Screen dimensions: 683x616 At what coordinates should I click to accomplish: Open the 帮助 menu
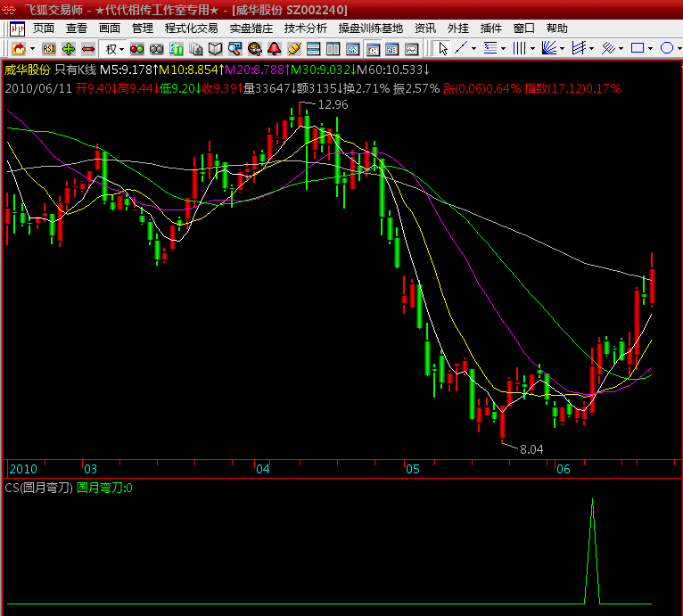tap(557, 29)
